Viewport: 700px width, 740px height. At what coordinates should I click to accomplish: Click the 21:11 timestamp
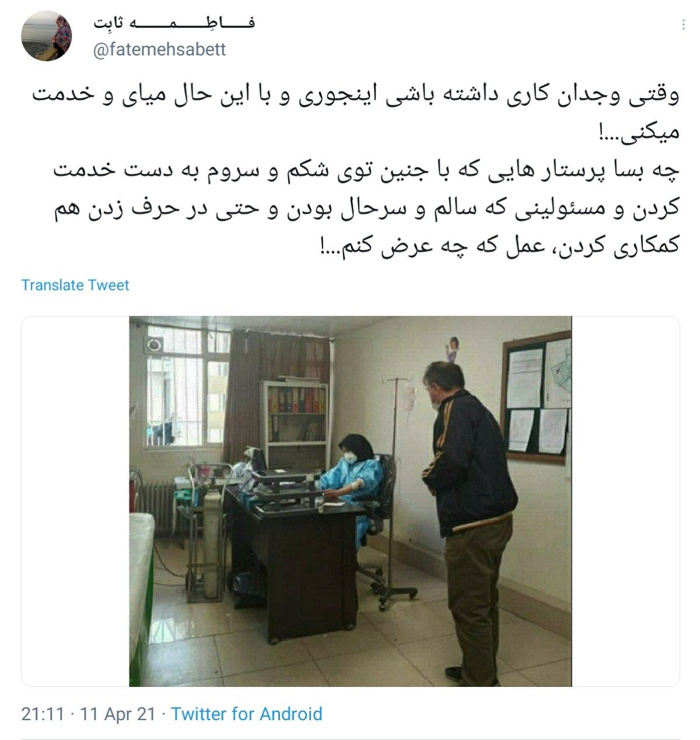[43, 714]
